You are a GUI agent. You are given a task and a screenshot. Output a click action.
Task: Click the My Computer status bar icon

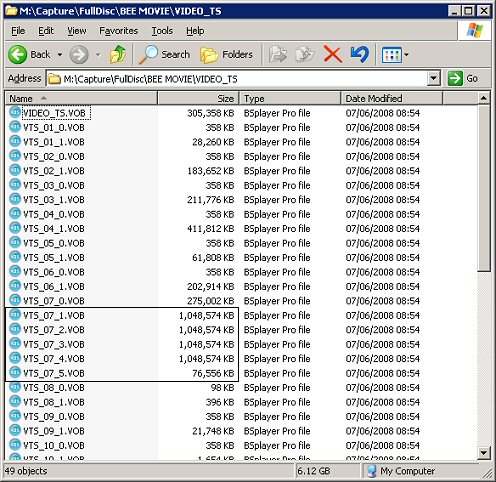(372, 471)
